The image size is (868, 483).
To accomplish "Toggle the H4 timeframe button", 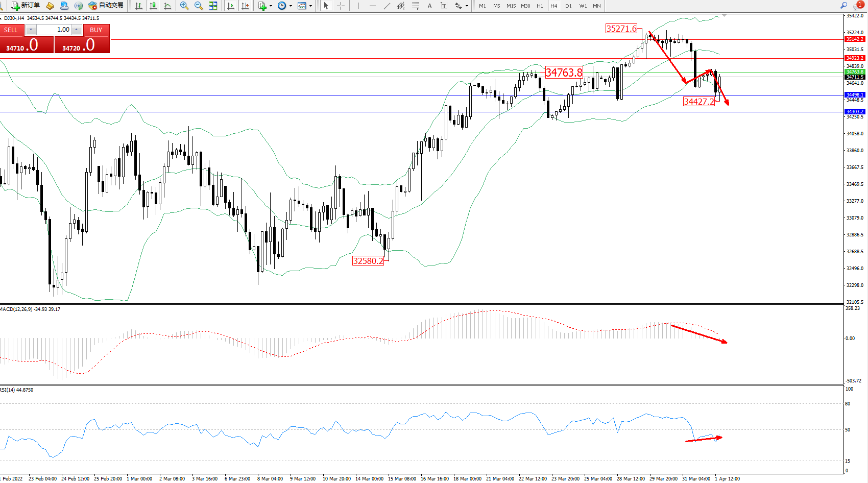I will pyautogui.click(x=554, y=6).
